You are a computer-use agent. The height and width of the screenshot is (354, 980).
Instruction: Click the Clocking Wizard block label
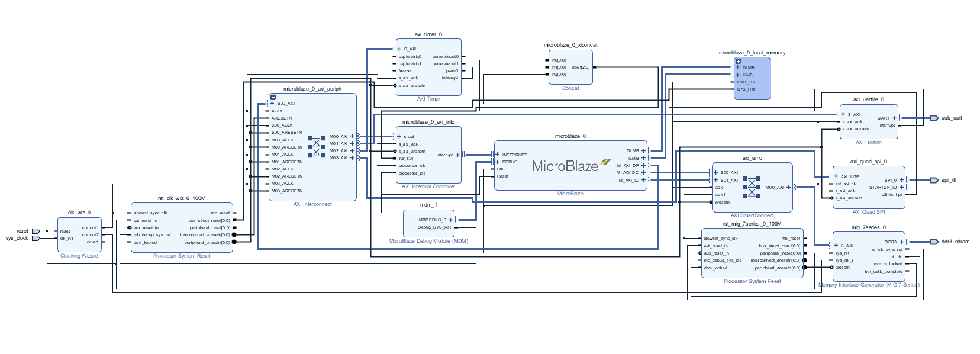pyautogui.click(x=79, y=256)
